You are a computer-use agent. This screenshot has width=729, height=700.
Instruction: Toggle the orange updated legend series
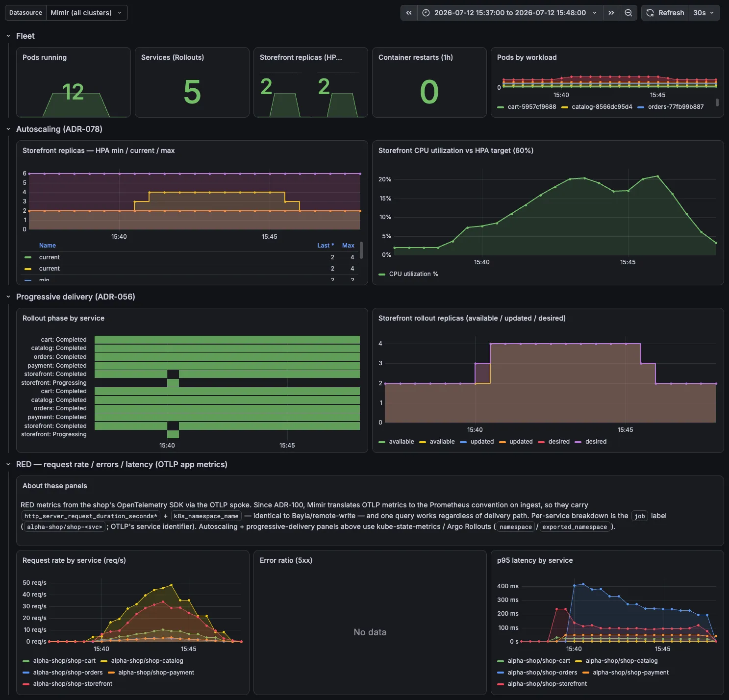point(521,442)
